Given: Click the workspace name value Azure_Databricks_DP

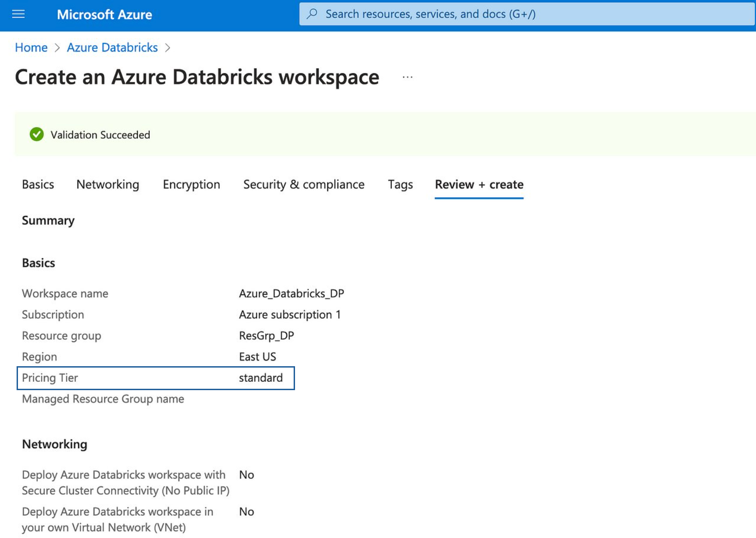Looking at the screenshot, I should [291, 293].
